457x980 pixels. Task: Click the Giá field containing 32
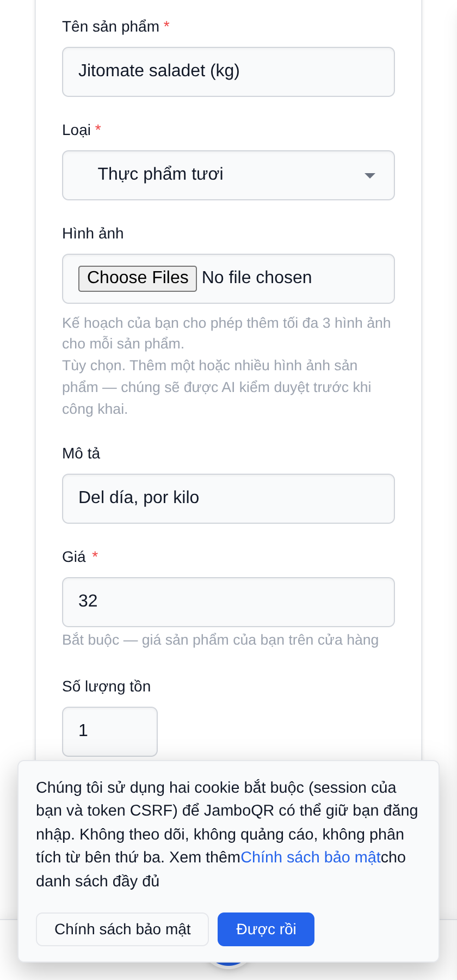click(x=228, y=602)
